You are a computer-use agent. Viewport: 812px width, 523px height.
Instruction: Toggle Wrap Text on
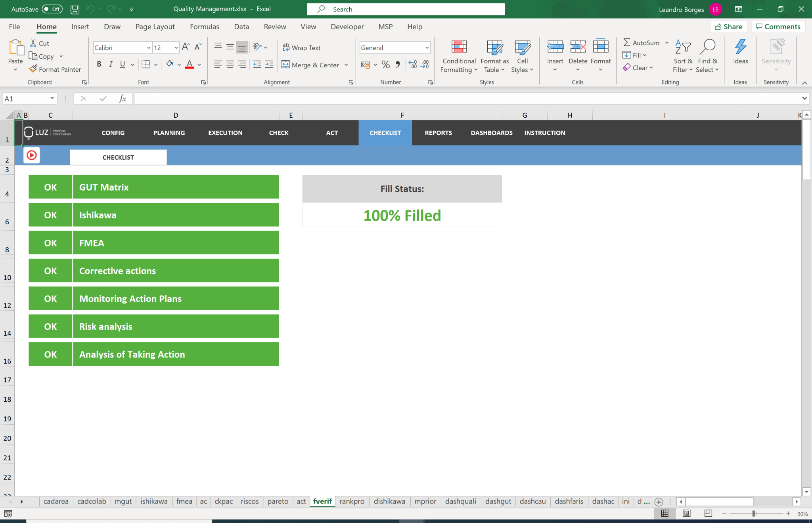[x=301, y=47]
